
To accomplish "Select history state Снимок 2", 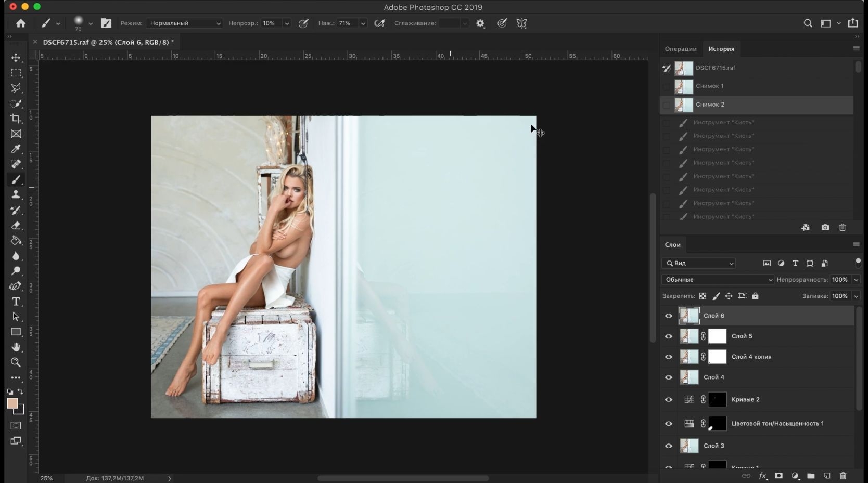I will coord(757,105).
